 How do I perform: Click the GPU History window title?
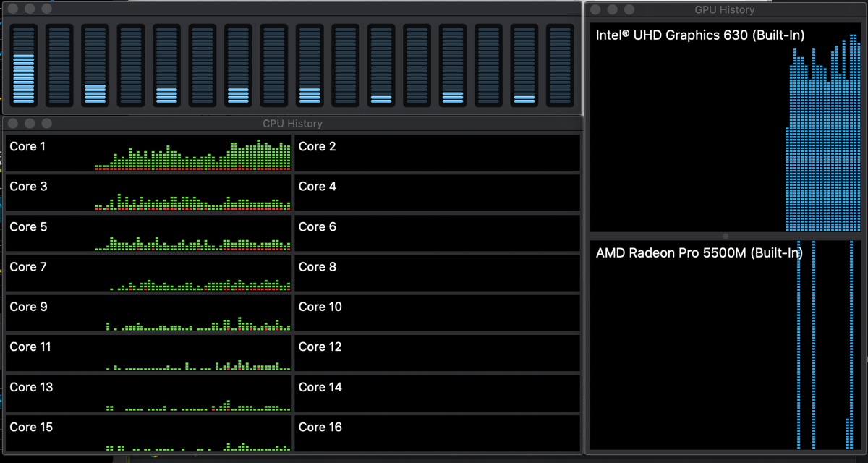[x=726, y=9]
